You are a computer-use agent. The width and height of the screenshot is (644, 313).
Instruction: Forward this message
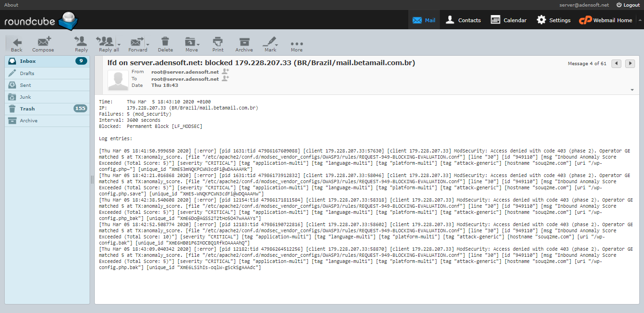(137, 44)
